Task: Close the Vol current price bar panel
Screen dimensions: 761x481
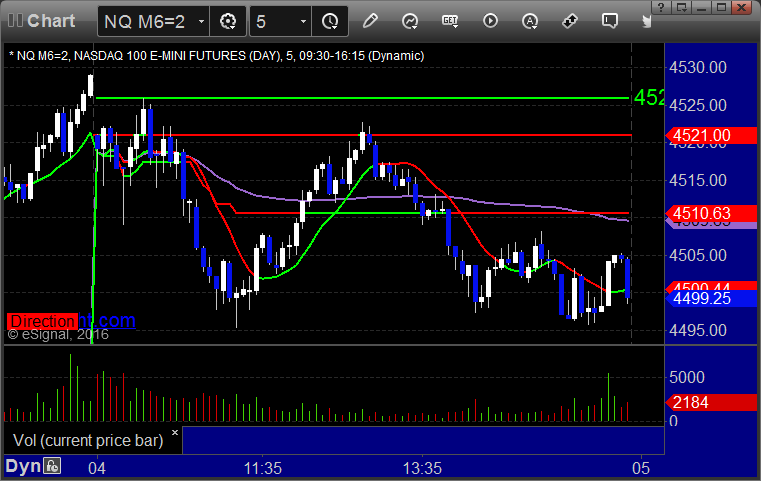Action: (x=175, y=432)
